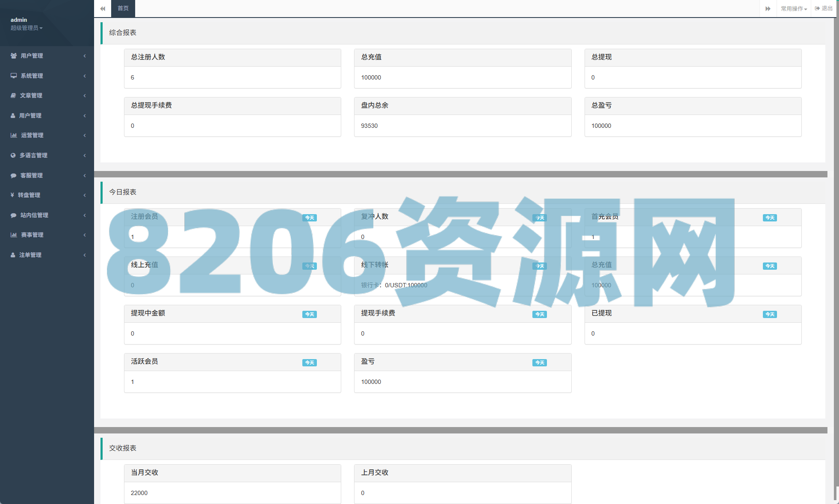Switch to the 首页 tab

[x=123, y=9]
